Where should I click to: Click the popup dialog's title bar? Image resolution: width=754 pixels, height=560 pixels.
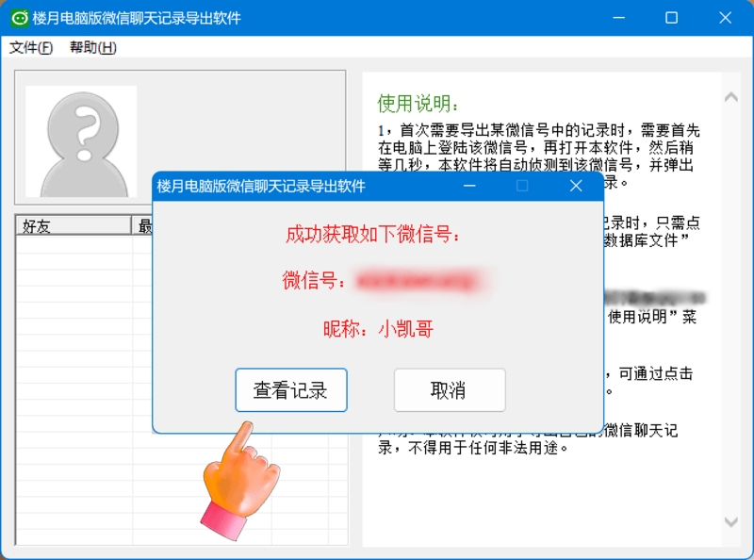[x=302, y=187]
